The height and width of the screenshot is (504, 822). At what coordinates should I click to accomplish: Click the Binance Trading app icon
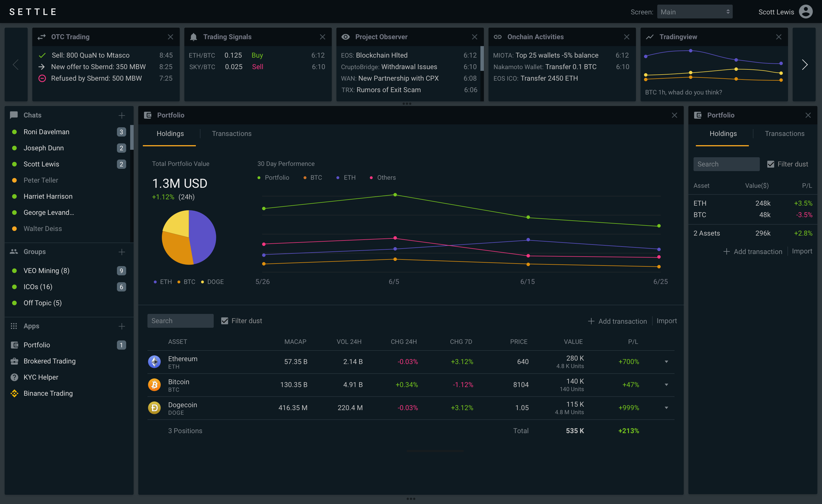click(x=14, y=393)
